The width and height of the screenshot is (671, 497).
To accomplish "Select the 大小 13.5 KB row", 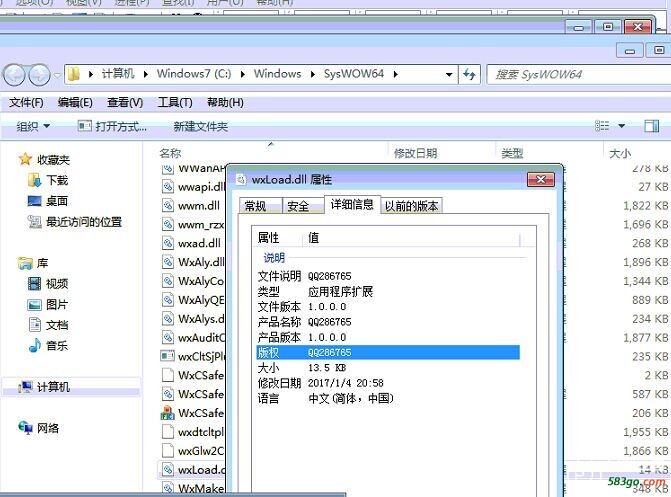I will (x=388, y=368).
